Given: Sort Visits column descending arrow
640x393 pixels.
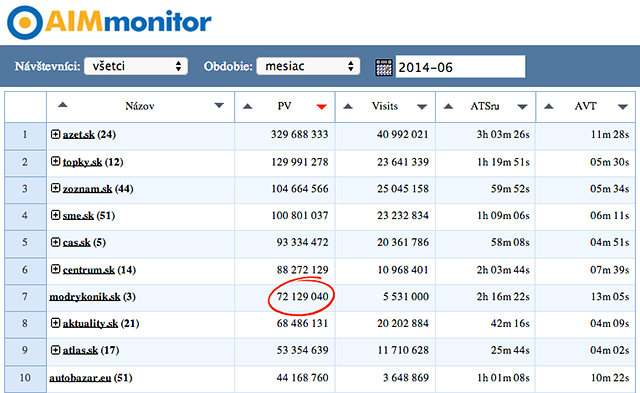Looking at the screenshot, I should tap(422, 107).
